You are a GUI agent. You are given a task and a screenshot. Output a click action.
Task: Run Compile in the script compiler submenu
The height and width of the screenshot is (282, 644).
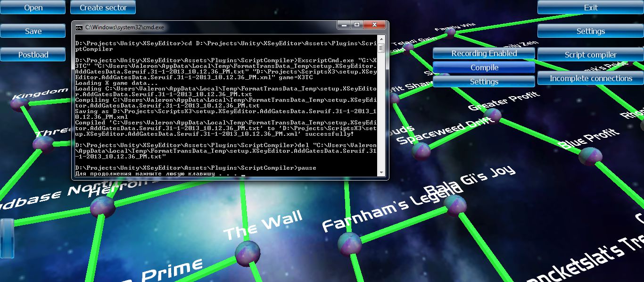[484, 67]
